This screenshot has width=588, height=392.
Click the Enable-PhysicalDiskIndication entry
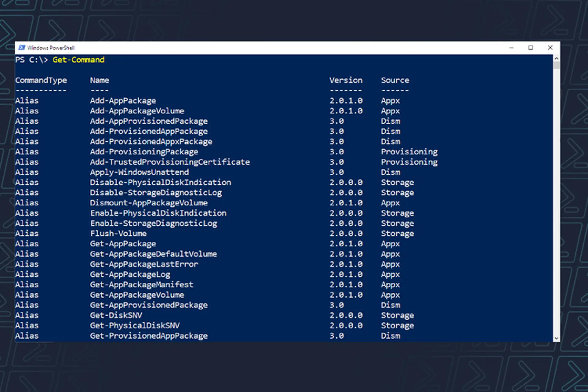(x=158, y=213)
